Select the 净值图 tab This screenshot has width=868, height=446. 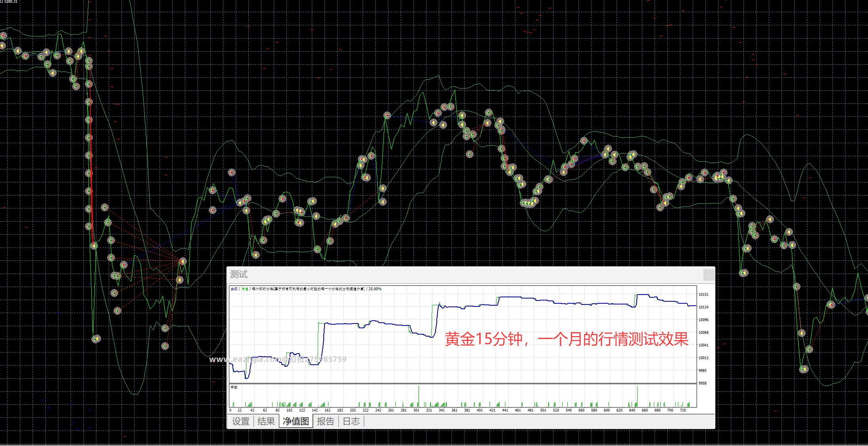296,421
